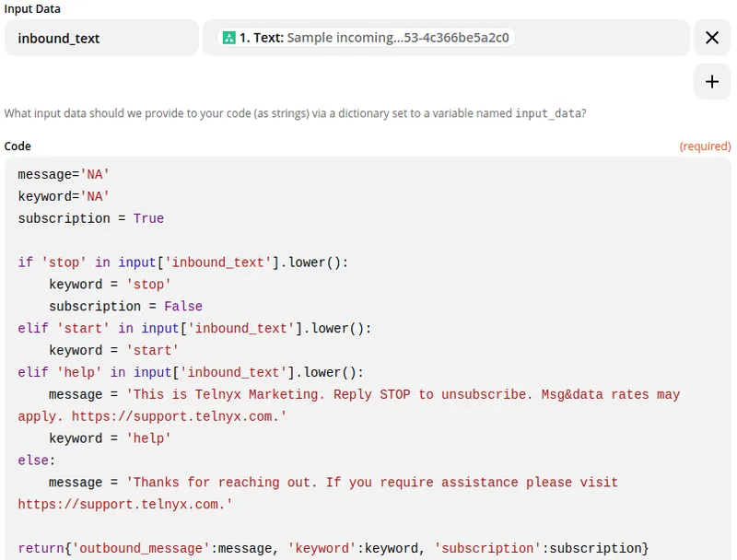This screenshot has height=560, width=737.
Task: Click the inbound_text key input field
Action: pyautogui.click(x=101, y=37)
